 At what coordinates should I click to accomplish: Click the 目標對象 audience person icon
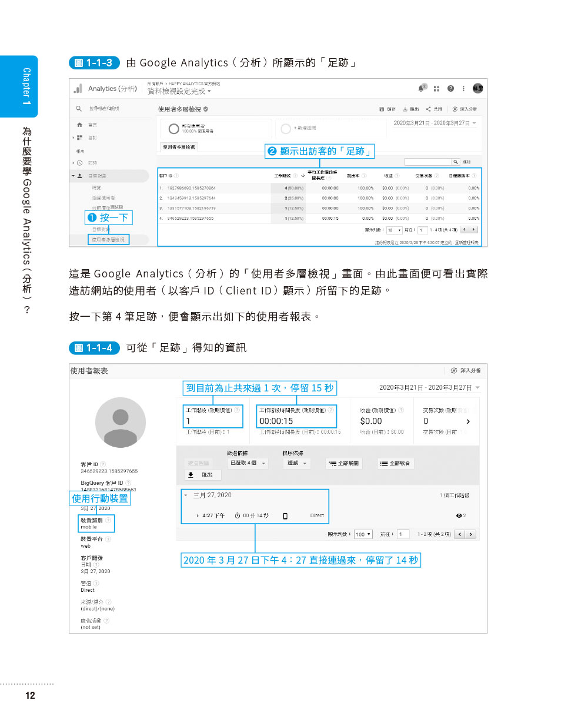tap(79, 176)
